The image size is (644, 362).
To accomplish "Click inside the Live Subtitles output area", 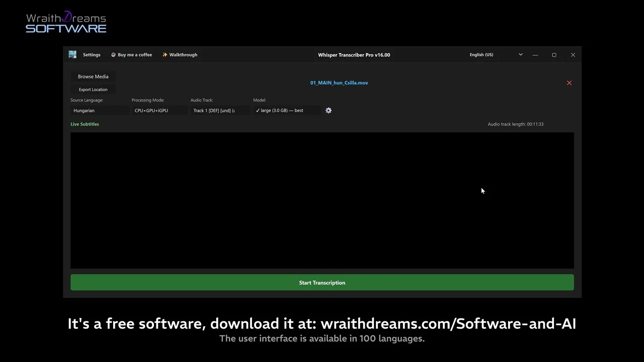I will pos(322,200).
